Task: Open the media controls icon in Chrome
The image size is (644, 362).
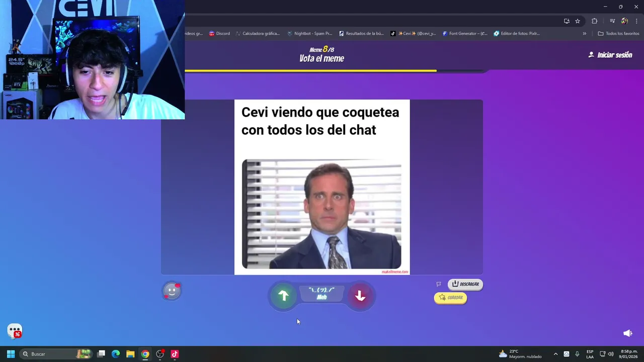Action: pyautogui.click(x=612, y=21)
